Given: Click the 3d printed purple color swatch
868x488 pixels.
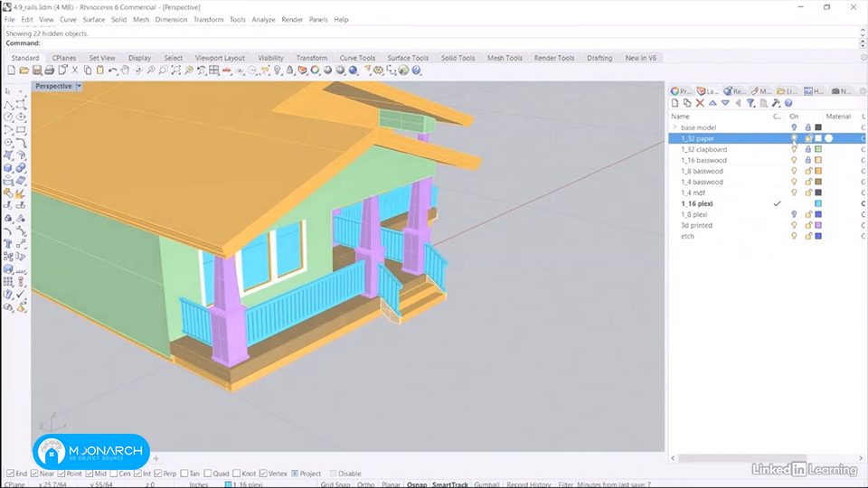Looking at the screenshot, I should point(818,225).
